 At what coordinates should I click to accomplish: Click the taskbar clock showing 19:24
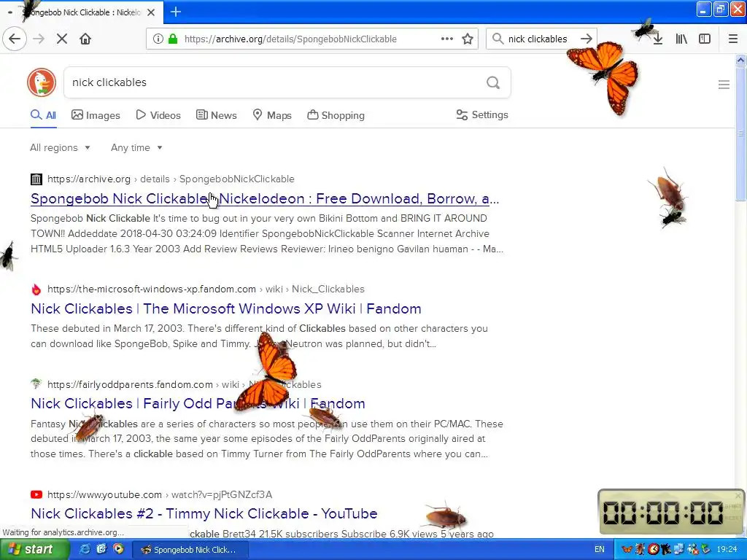[x=727, y=550]
